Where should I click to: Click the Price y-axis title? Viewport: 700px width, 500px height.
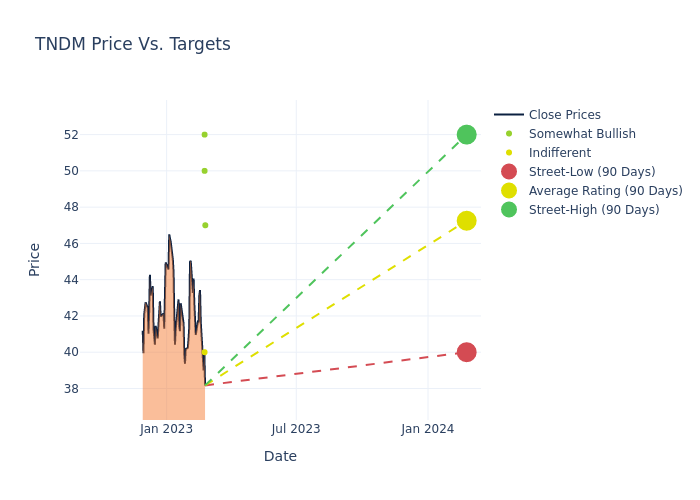(35, 259)
